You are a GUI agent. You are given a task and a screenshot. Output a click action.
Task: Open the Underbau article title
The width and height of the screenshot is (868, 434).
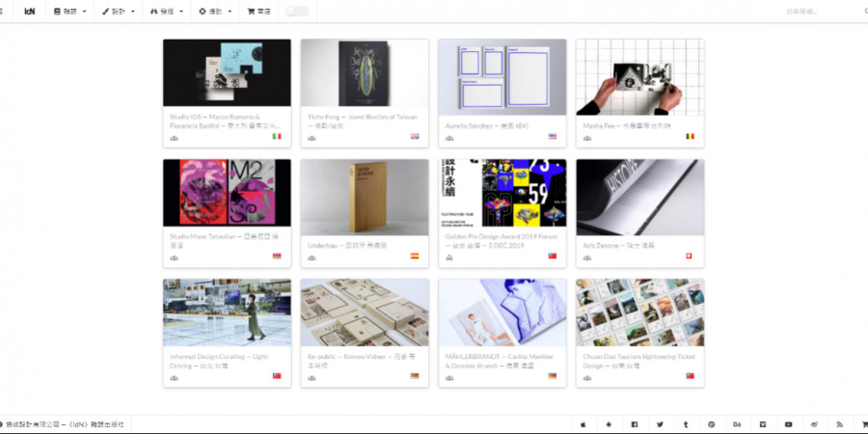tap(347, 245)
